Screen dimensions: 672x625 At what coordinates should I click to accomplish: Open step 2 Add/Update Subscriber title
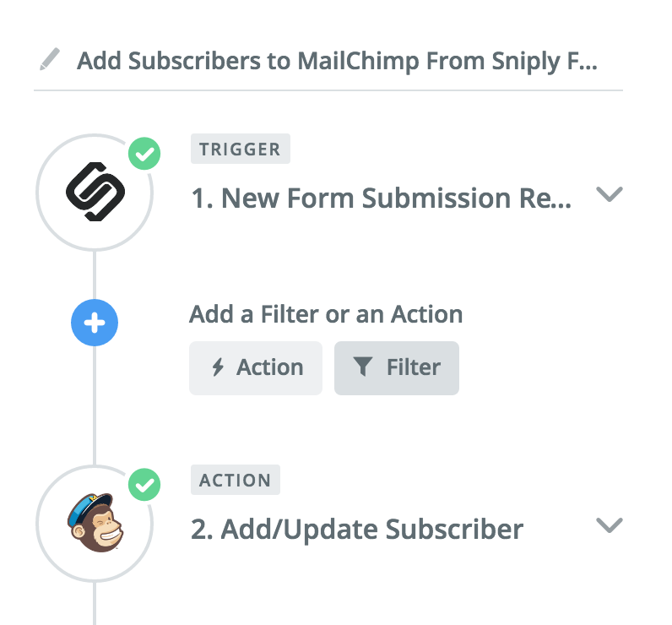pos(357,530)
